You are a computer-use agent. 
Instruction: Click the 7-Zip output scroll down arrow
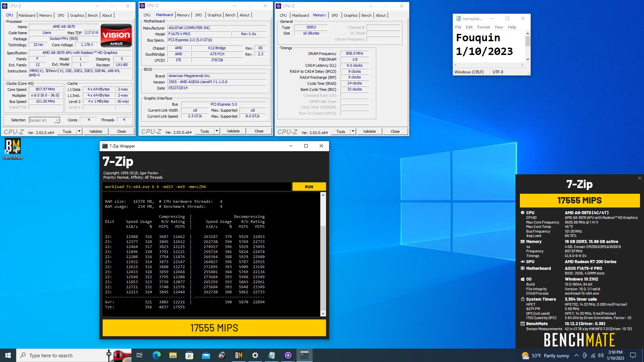(x=323, y=314)
